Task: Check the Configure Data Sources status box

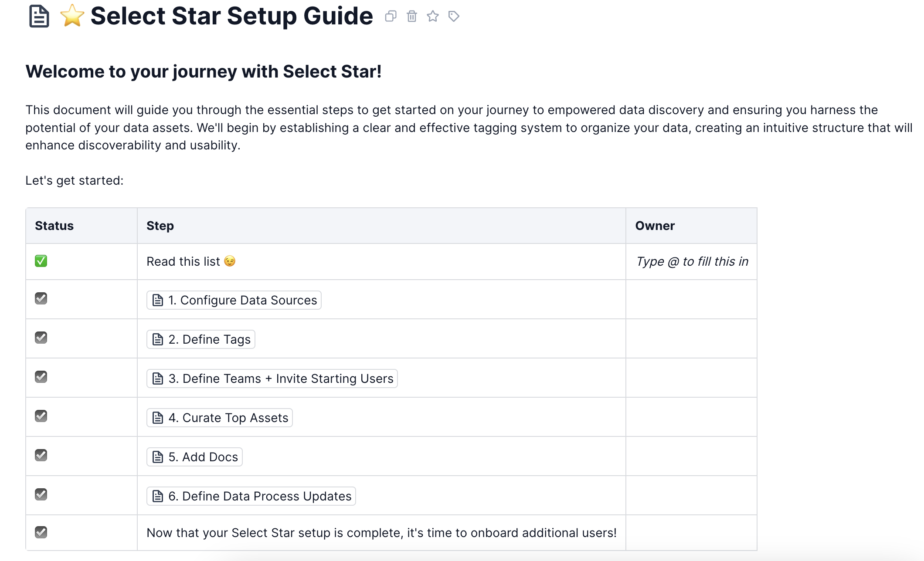Action: (41, 298)
